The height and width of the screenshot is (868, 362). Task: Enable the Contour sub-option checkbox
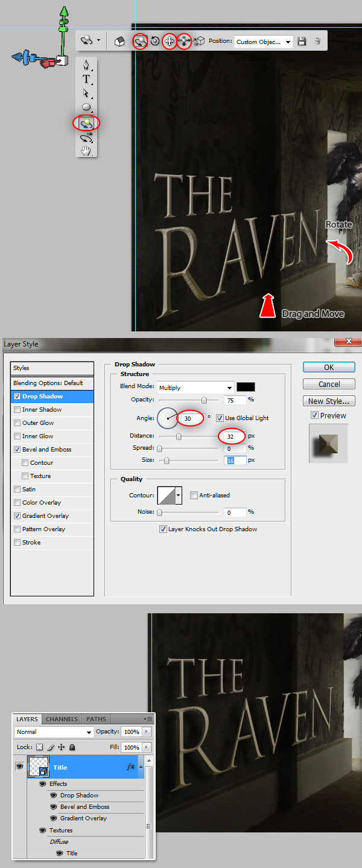tap(25, 463)
